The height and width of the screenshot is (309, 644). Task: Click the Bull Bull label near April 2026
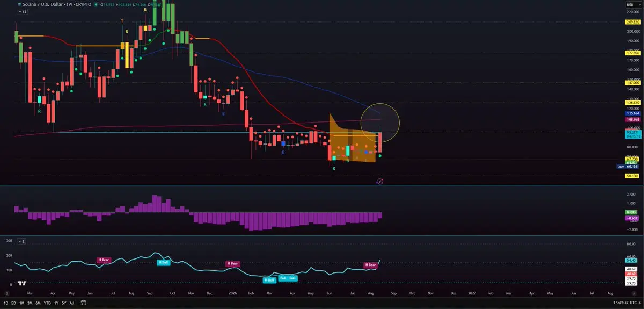tap(288, 278)
